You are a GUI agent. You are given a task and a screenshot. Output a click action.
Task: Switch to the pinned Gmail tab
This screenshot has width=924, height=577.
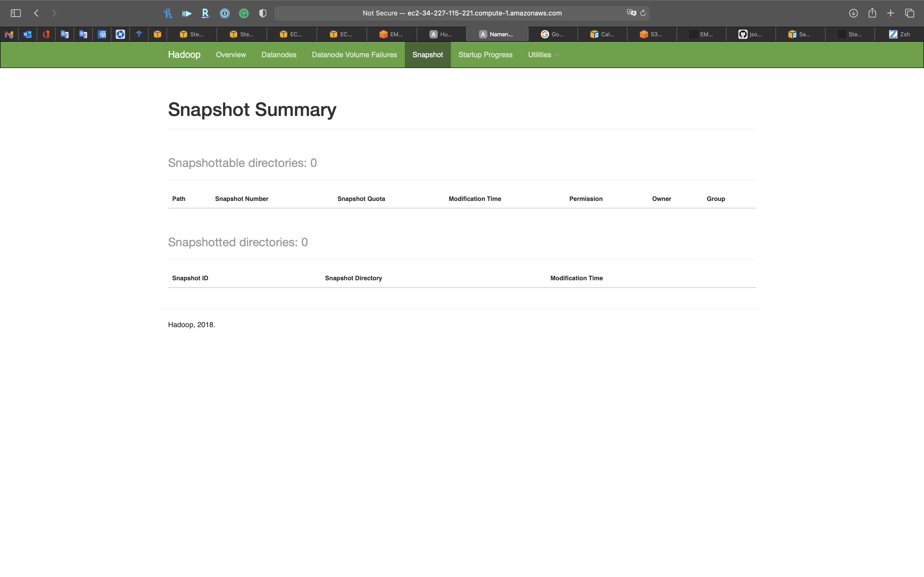pos(9,34)
